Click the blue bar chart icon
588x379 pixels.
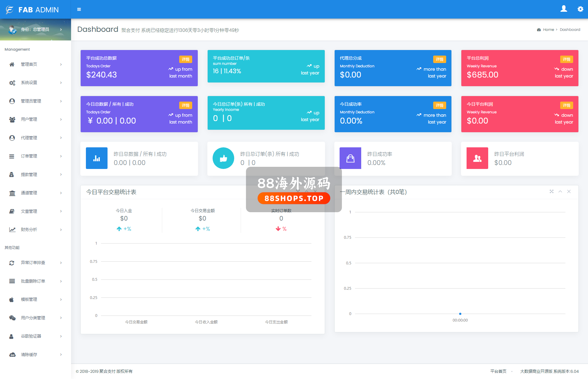97,158
